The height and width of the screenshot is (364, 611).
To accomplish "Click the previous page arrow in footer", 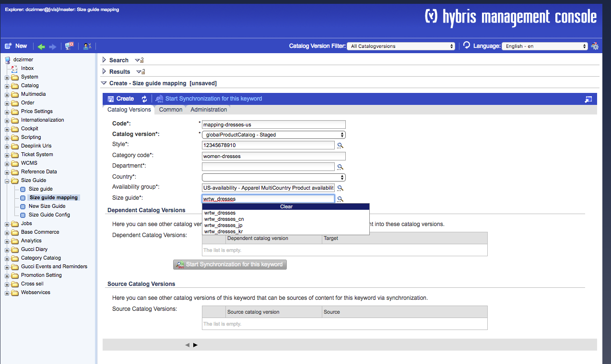I will (x=187, y=345).
